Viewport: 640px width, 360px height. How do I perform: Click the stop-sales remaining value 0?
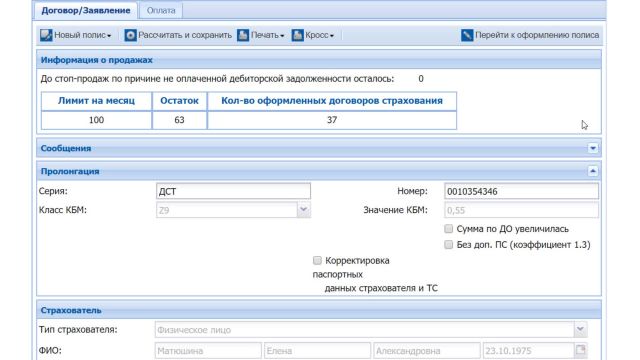point(421,79)
